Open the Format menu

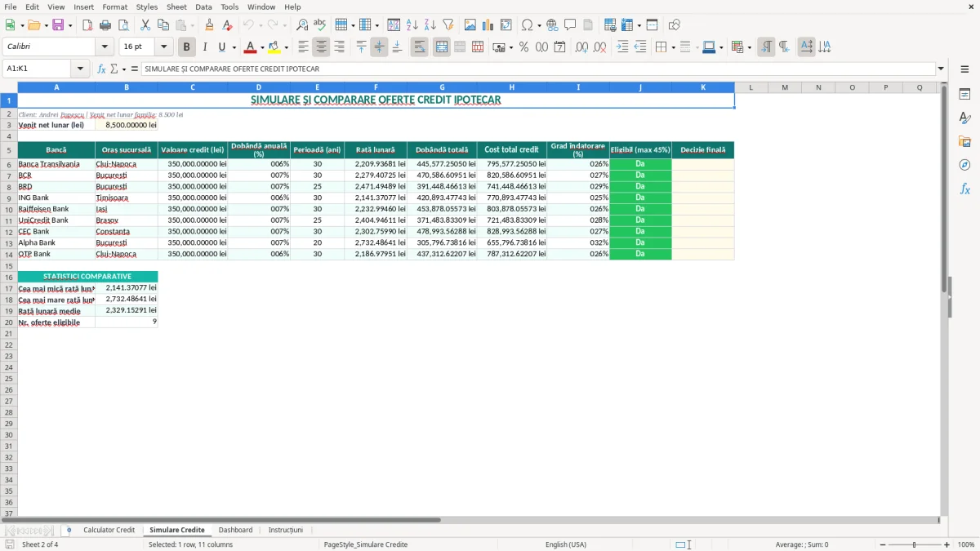(114, 7)
